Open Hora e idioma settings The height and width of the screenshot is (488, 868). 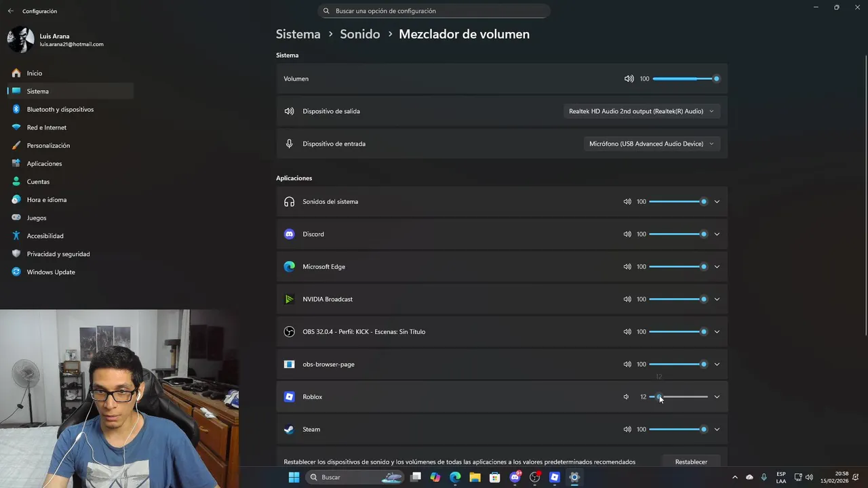[70, 200]
